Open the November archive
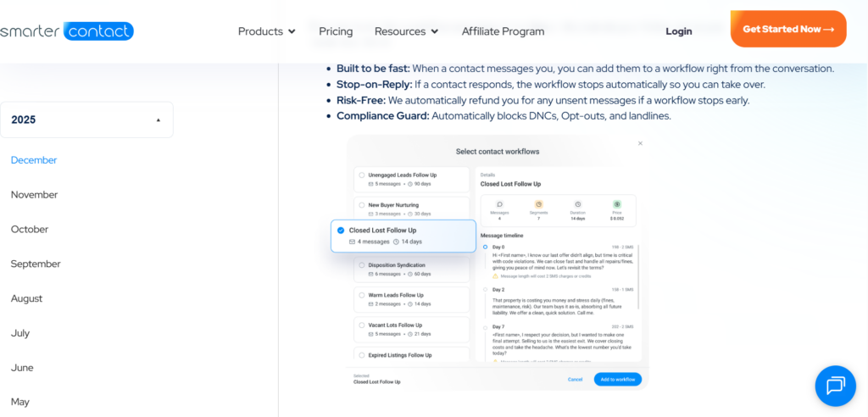 pyautogui.click(x=34, y=195)
